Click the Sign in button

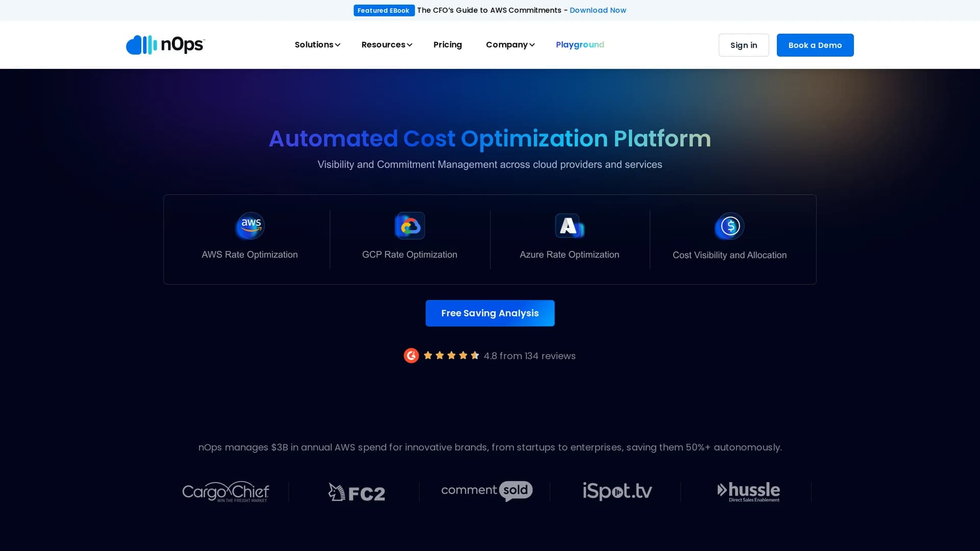click(x=744, y=45)
